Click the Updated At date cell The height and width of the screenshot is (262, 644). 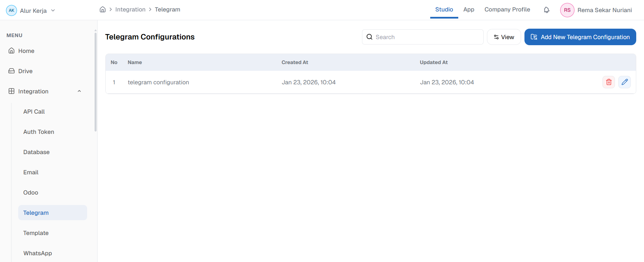point(447,82)
